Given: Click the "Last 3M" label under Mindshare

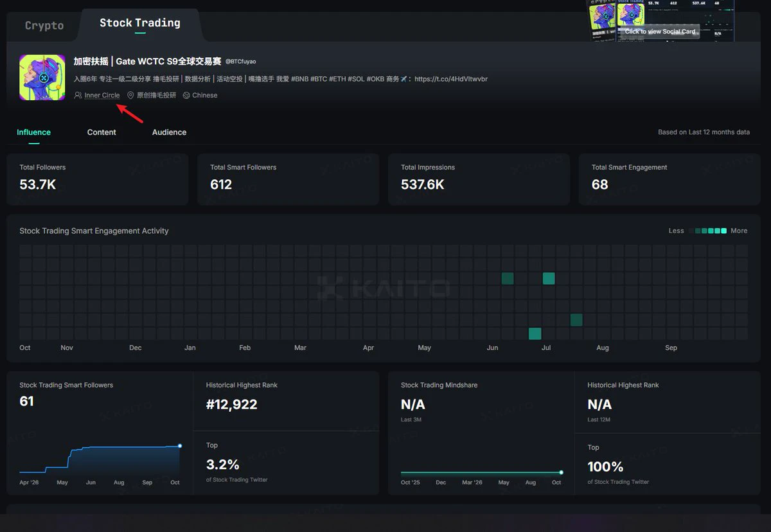Looking at the screenshot, I should [x=411, y=420].
